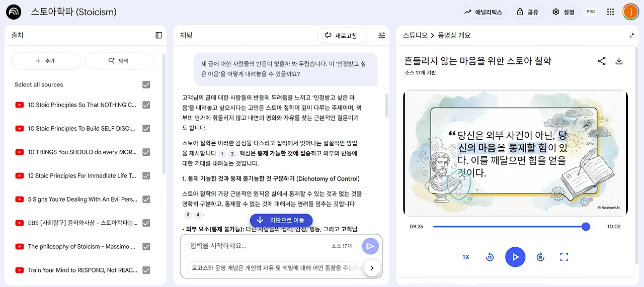Rewind 10 seconds
Screen dimensions: 644x287
coord(490,257)
